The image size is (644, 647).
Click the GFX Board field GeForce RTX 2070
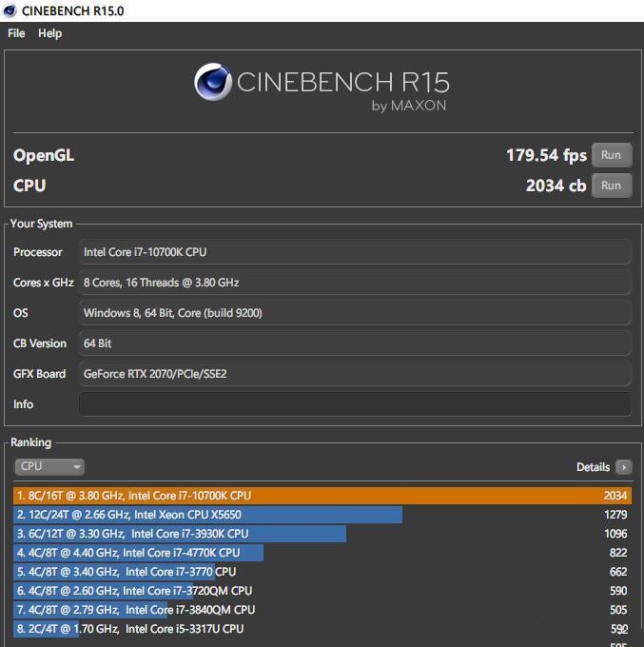pyautogui.click(x=355, y=374)
